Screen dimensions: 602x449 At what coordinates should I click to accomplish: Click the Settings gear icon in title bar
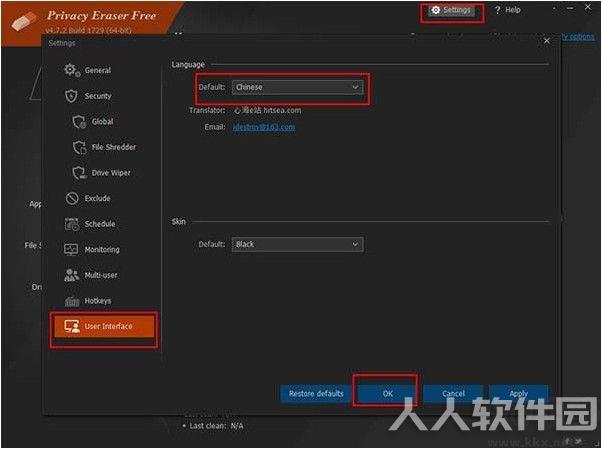[435, 10]
